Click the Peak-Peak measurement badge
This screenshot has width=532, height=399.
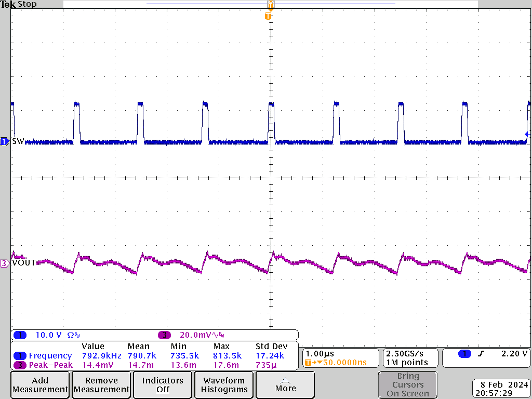pyautogui.click(x=49, y=365)
